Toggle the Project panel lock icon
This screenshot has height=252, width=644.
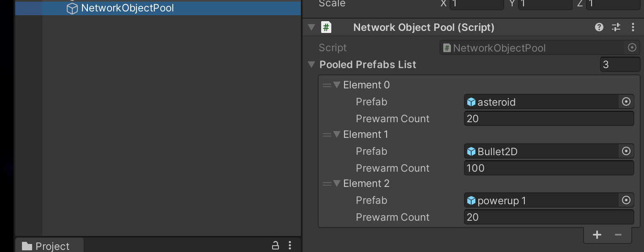(275, 245)
